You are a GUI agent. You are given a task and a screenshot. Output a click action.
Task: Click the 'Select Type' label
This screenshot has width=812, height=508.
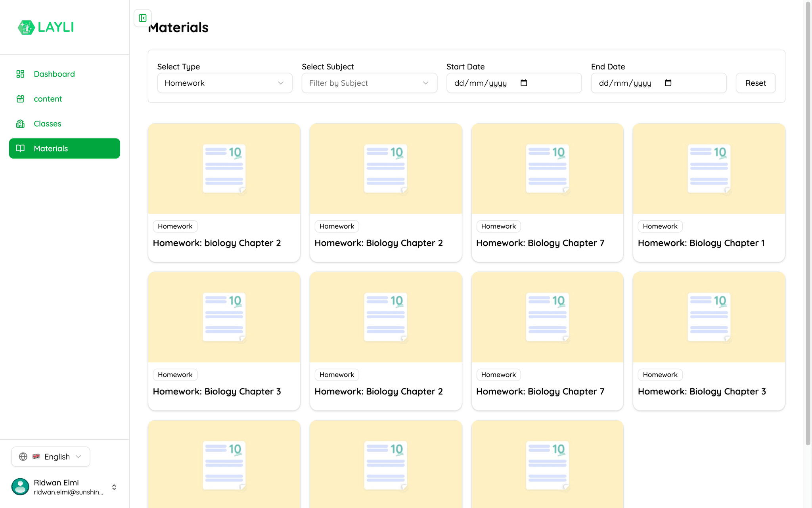178,67
